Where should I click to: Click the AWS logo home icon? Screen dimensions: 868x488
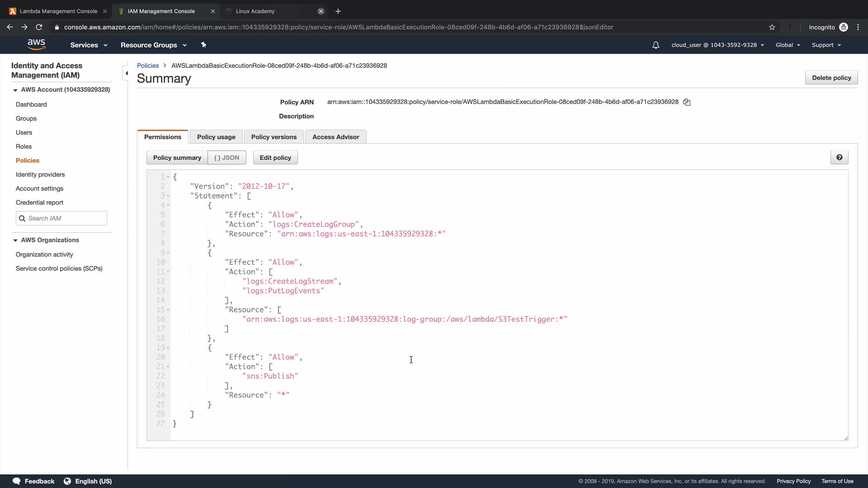pyautogui.click(x=36, y=44)
